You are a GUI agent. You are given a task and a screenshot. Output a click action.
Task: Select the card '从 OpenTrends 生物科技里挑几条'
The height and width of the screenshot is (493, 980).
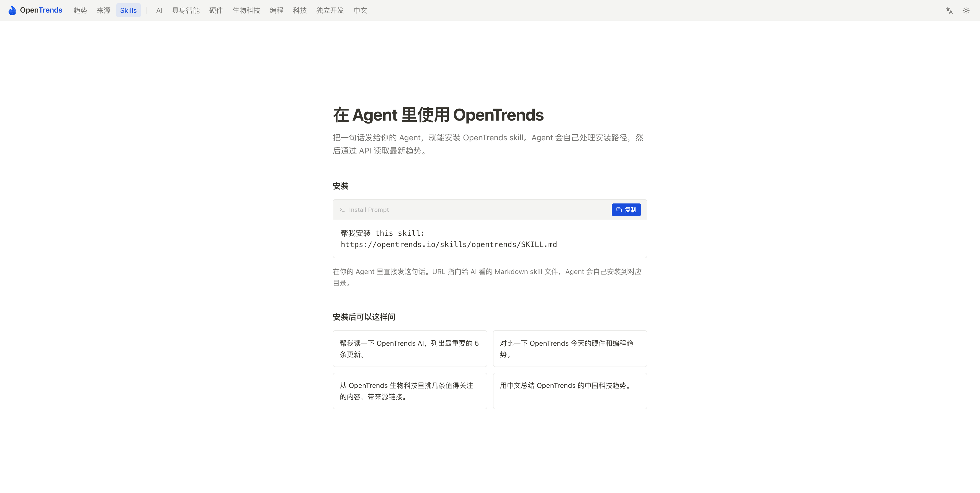coord(410,391)
